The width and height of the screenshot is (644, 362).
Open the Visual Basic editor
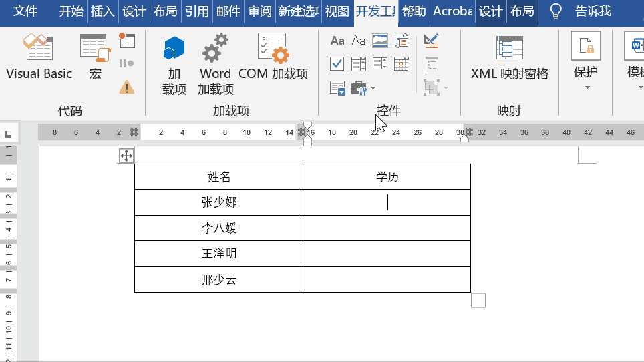coord(39,57)
